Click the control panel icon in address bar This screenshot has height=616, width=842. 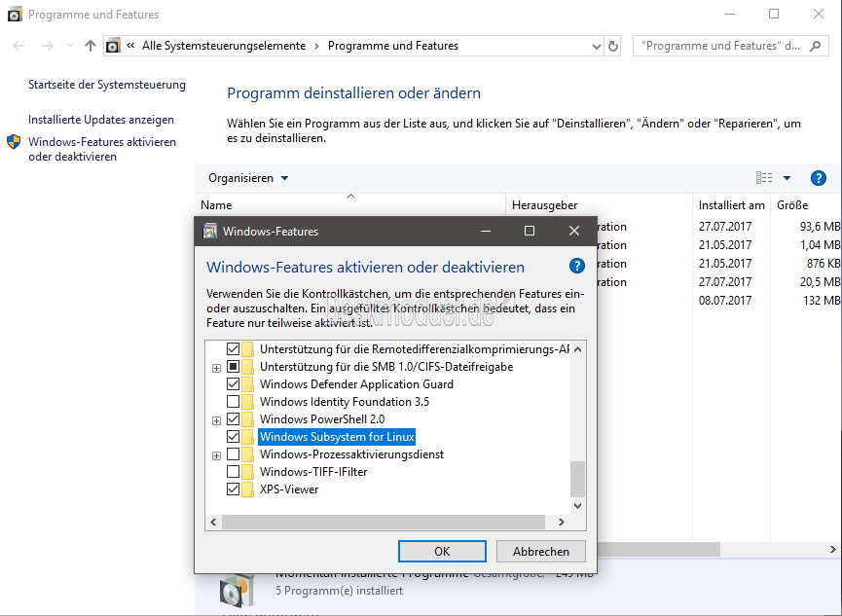tap(113, 46)
